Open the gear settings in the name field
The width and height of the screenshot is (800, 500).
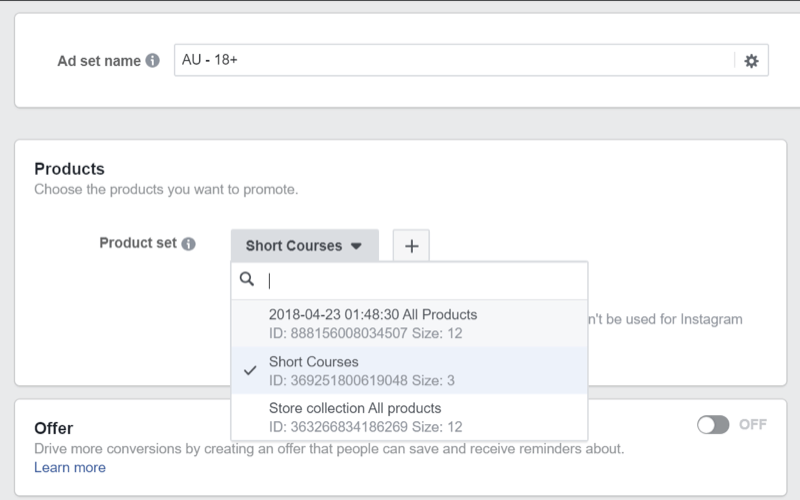(751, 61)
